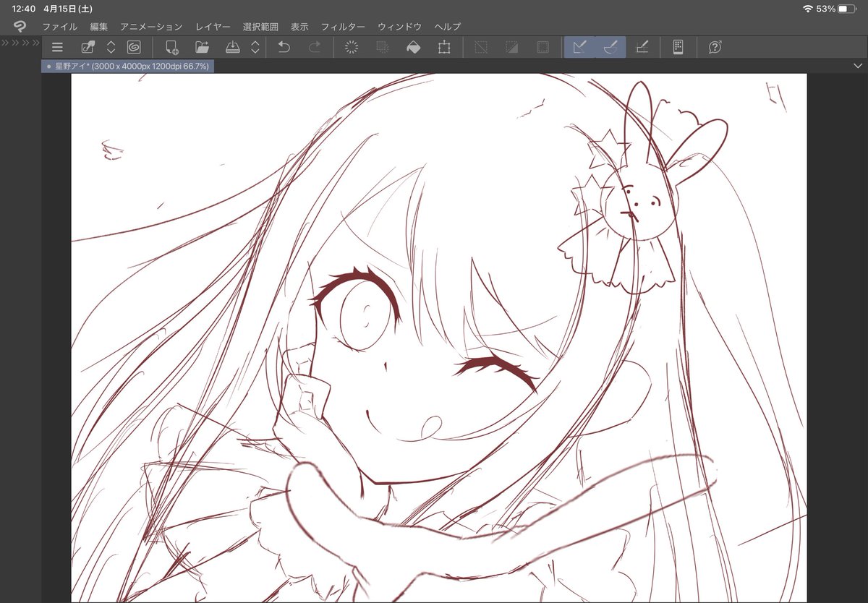The height and width of the screenshot is (603, 868).
Task: Open the ファイル menu
Action: [x=59, y=27]
